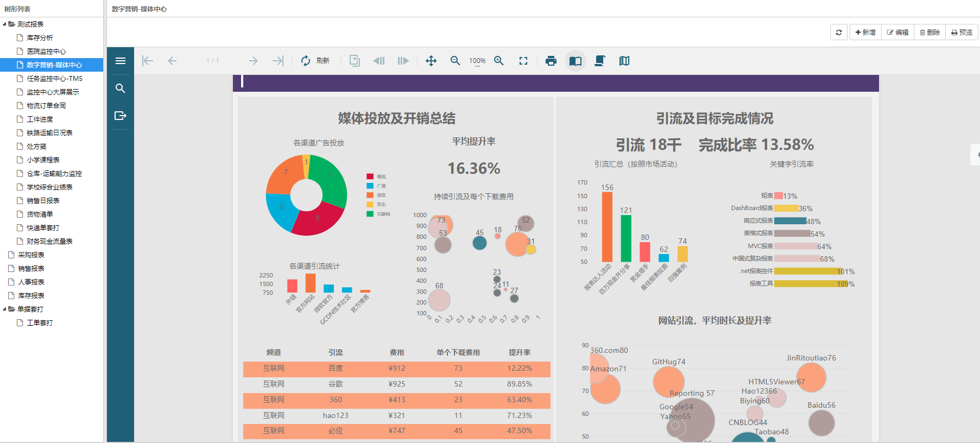980x443 pixels.
Task: Open the hamburger menu in report viewer
Action: pos(121,61)
